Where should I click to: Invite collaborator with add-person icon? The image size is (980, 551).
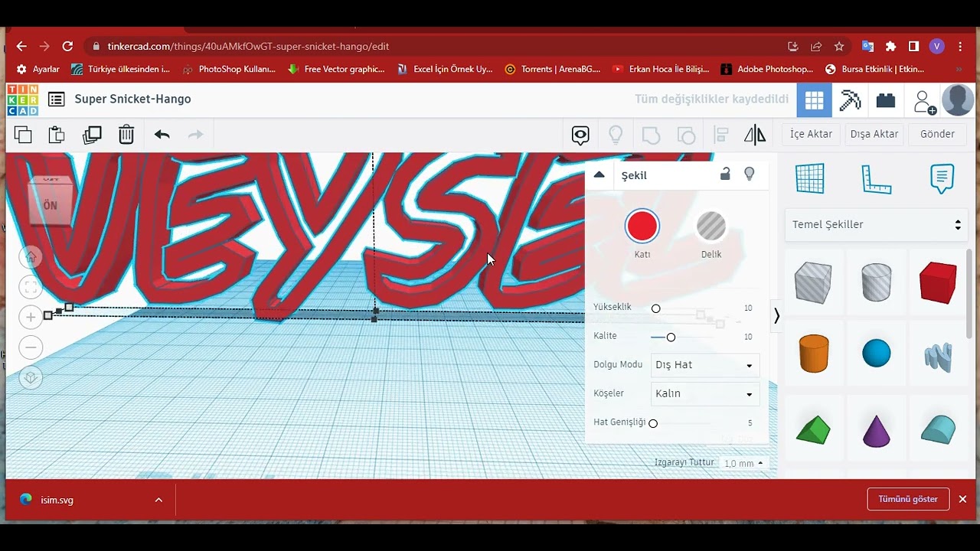(924, 101)
